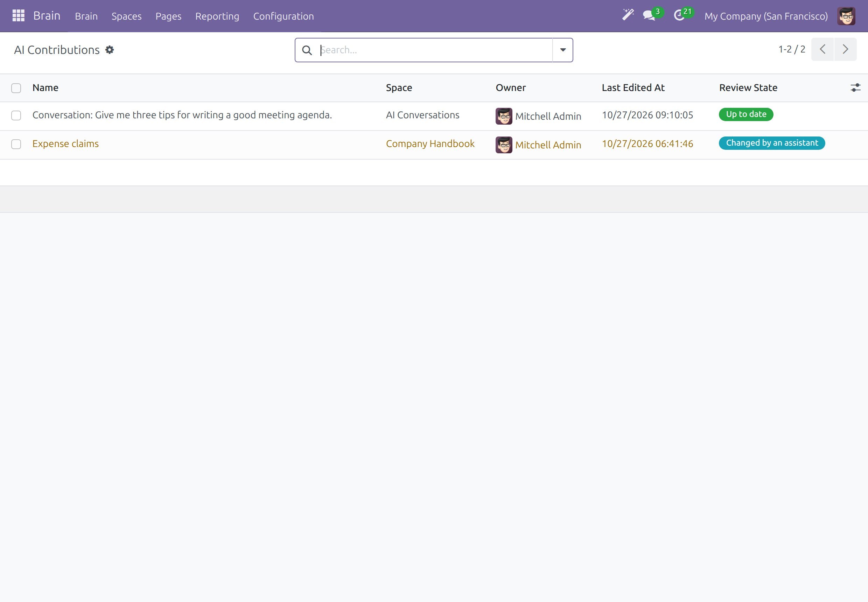Click the date 10/27/2026 09:10:05
The height and width of the screenshot is (602, 868).
click(x=647, y=115)
